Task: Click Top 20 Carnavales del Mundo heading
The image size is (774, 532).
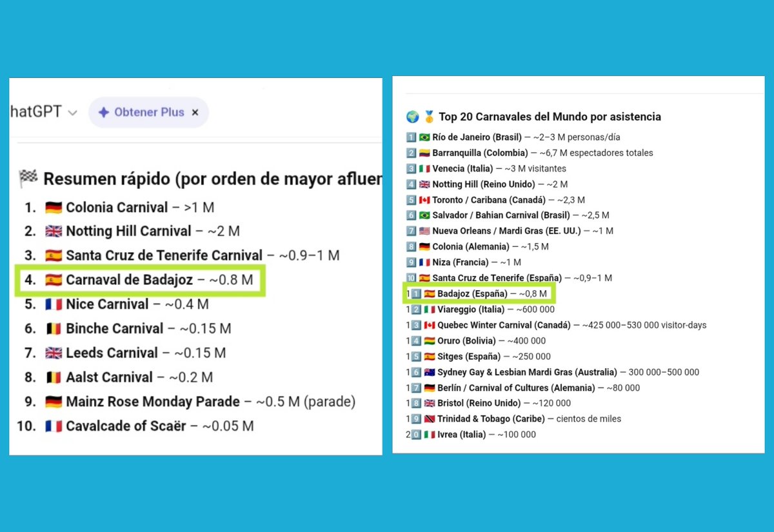Action: click(550, 117)
